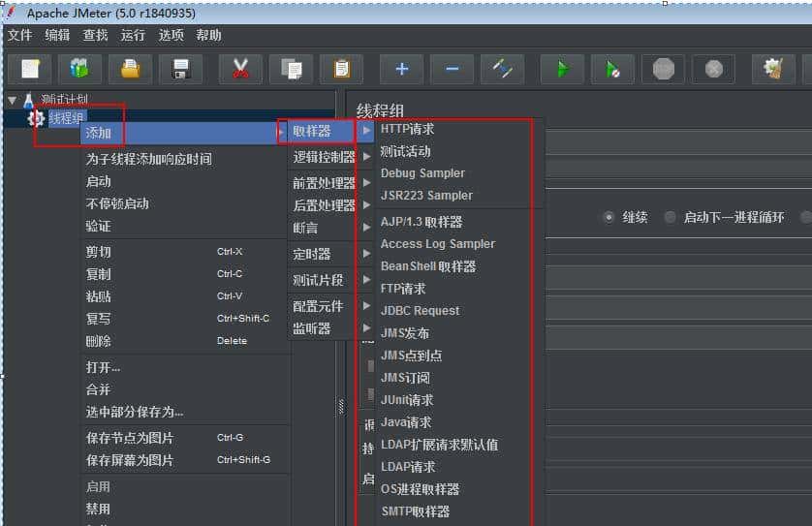Expand the 监听器 submenu arrow
Viewport: 812px width, 526px height.
pyautogui.click(x=366, y=327)
